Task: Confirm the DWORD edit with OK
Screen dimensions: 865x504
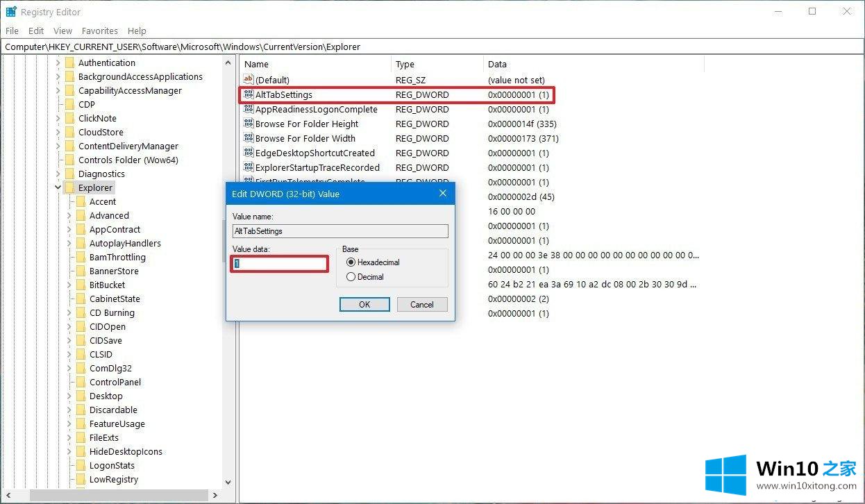Action: pyautogui.click(x=364, y=304)
